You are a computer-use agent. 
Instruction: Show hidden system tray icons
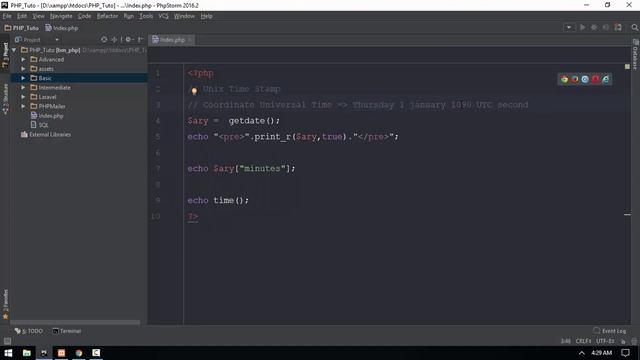point(582,353)
